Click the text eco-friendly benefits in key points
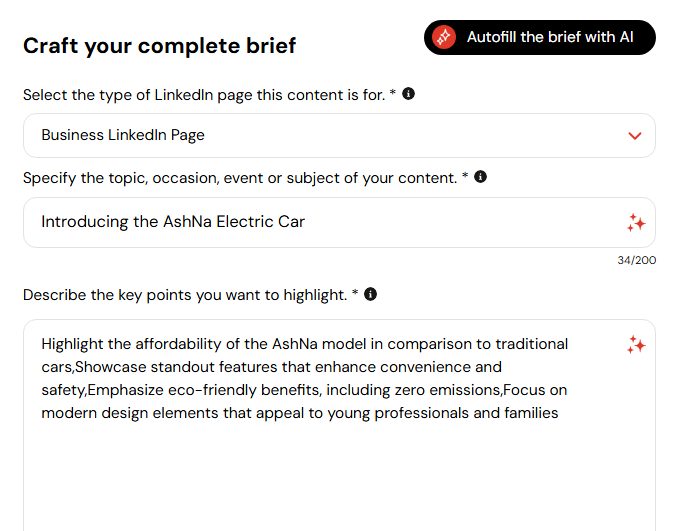 (243, 390)
